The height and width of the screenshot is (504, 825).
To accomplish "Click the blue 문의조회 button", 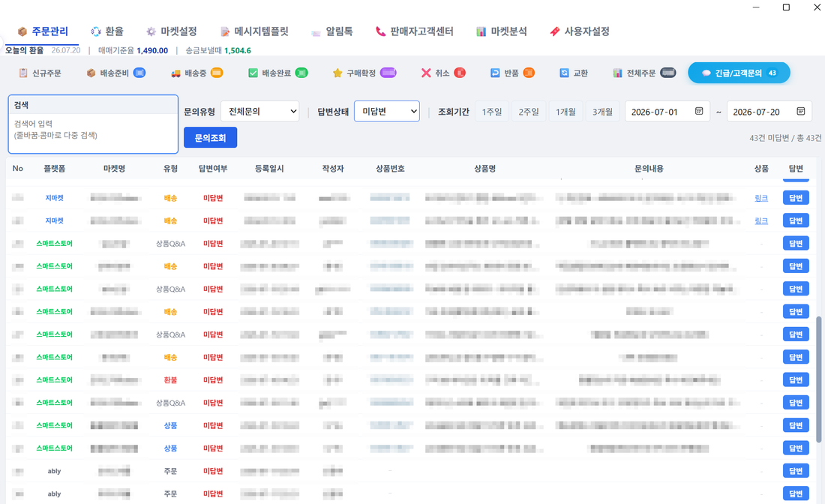I will 211,138.
